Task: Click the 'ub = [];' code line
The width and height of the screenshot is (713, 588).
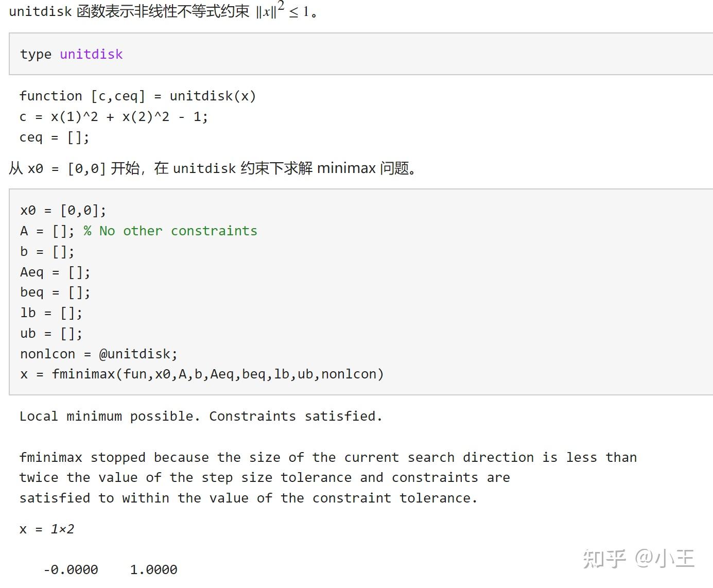Action: [51, 334]
